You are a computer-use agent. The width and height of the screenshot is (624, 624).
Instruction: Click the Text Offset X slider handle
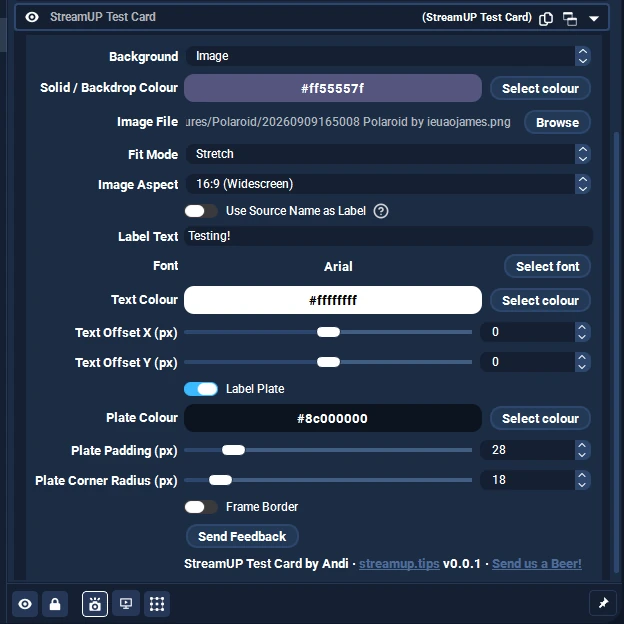point(328,332)
